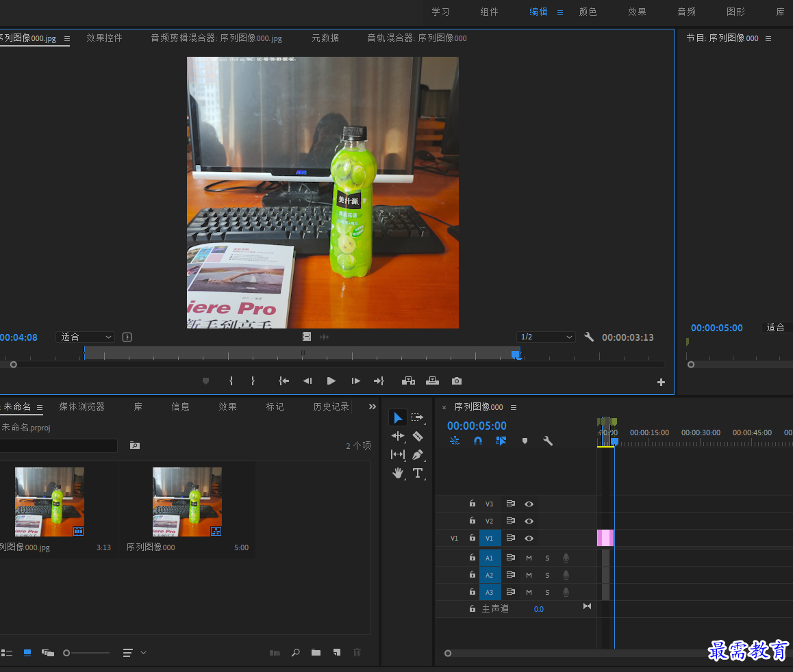Open 媒体浏览器 tab

[81, 406]
